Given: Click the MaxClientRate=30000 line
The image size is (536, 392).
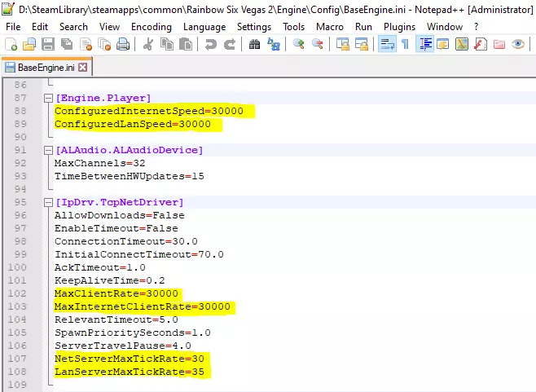Looking at the screenshot, I should click(116, 293).
